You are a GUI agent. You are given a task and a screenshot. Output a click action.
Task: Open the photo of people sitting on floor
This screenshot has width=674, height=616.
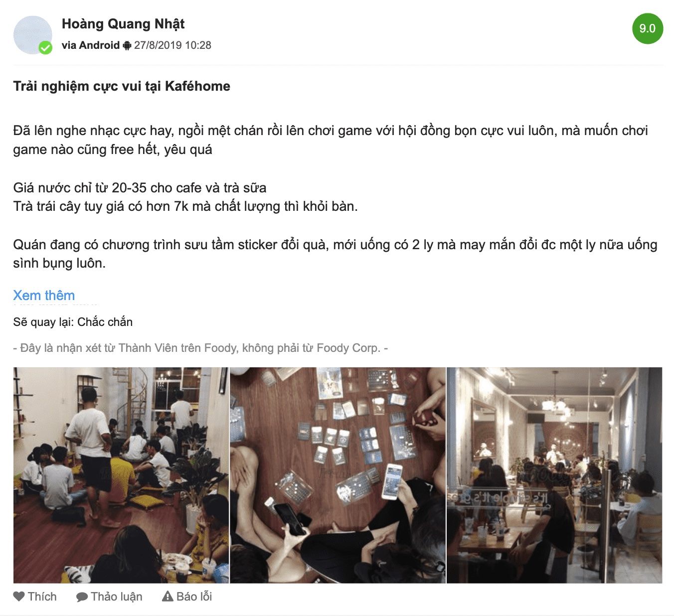click(121, 475)
